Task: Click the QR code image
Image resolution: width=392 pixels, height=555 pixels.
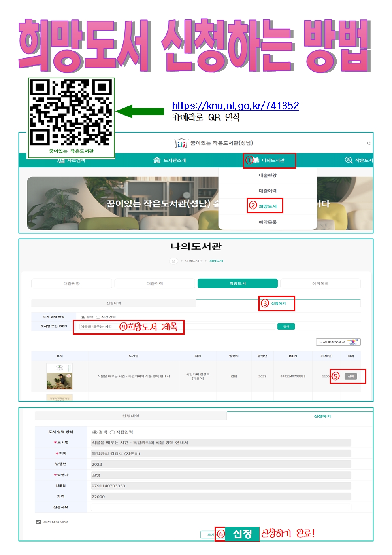Action: click(71, 112)
